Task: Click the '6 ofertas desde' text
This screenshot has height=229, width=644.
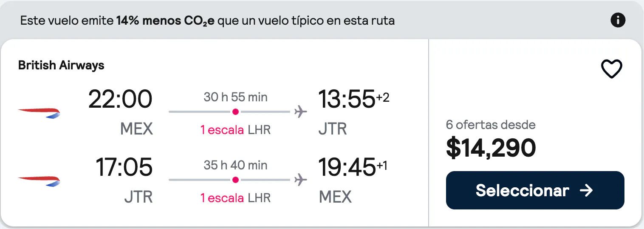Action: tap(491, 125)
